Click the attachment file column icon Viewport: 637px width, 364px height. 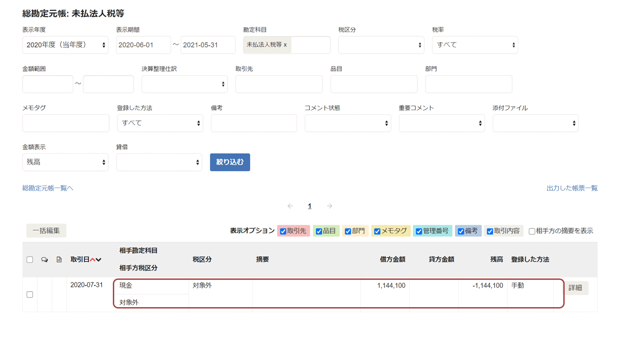(x=59, y=260)
